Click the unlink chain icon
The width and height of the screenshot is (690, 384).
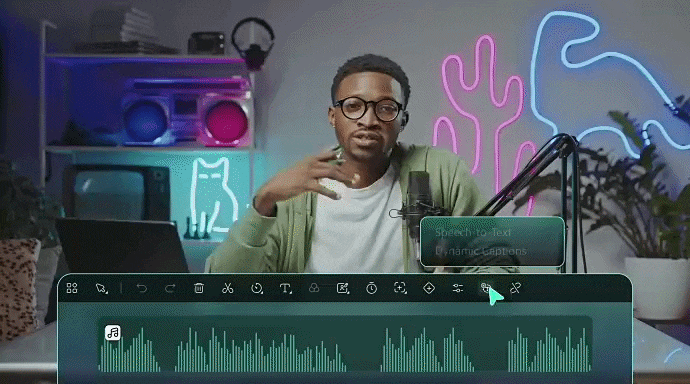point(515,288)
